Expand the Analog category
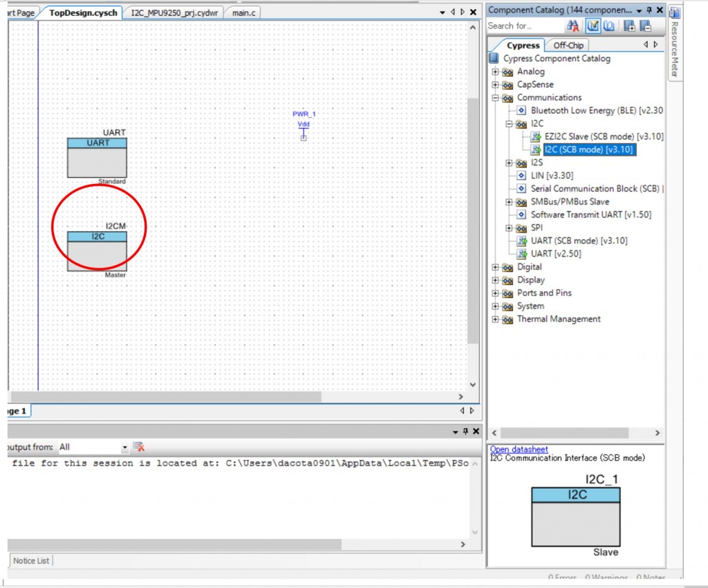This screenshot has width=708, height=588. pyautogui.click(x=495, y=72)
